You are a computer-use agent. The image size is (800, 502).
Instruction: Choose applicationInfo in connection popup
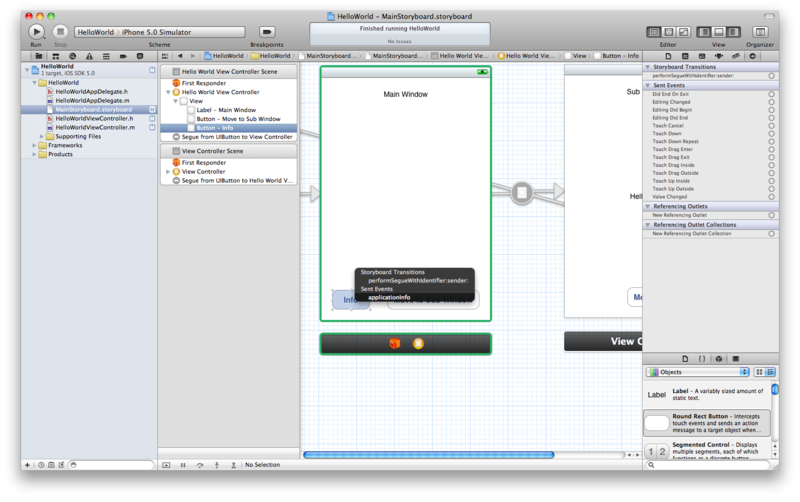[x=389, y=297]
